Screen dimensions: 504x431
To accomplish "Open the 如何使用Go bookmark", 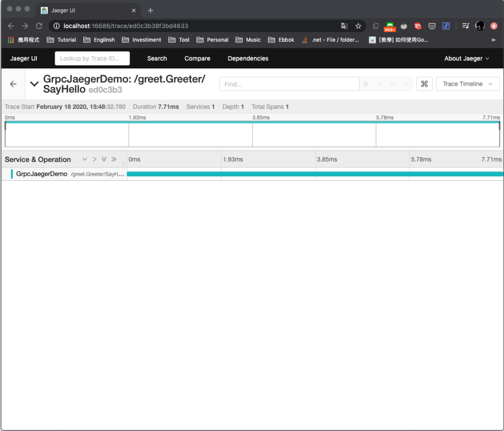I will pyautogui.click(x=398, y=40).
